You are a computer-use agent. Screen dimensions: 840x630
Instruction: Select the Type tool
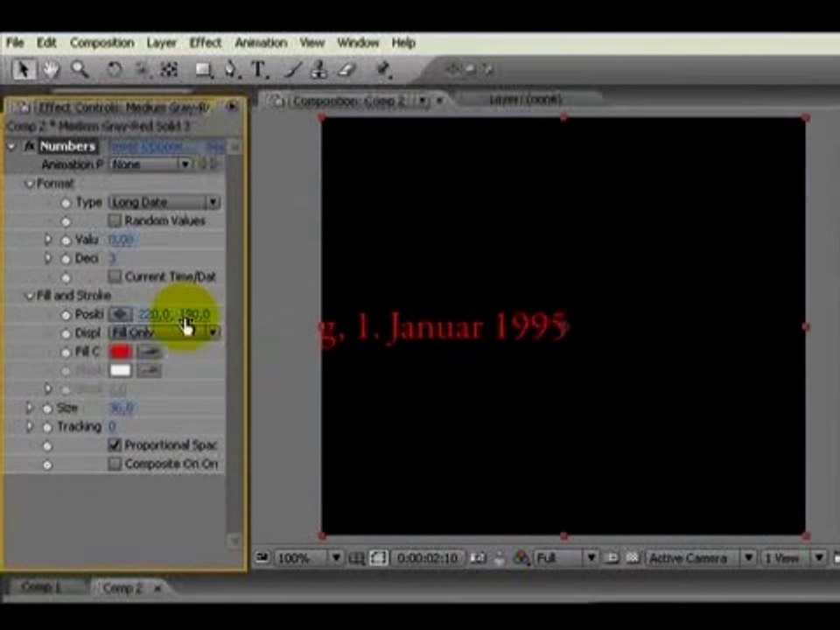[x=259, y=70]
